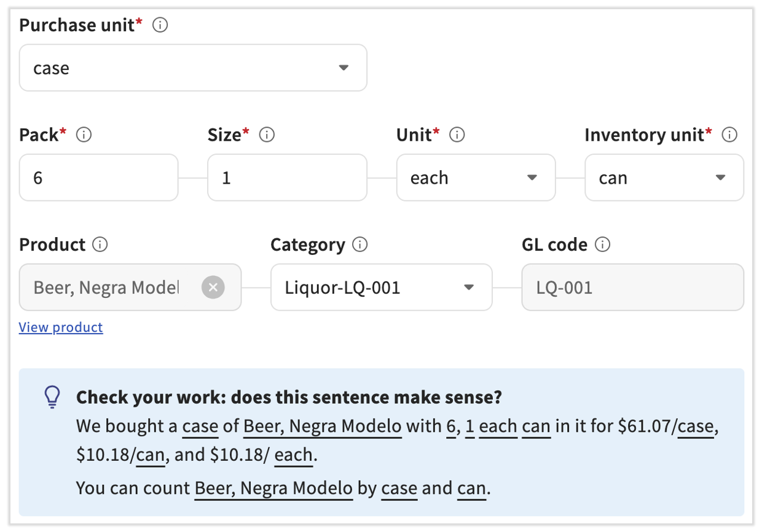This screenshot has width=762, height=532.
Task: Remove the Beer, Negra Modelo product tag
Action: point(213,287)
